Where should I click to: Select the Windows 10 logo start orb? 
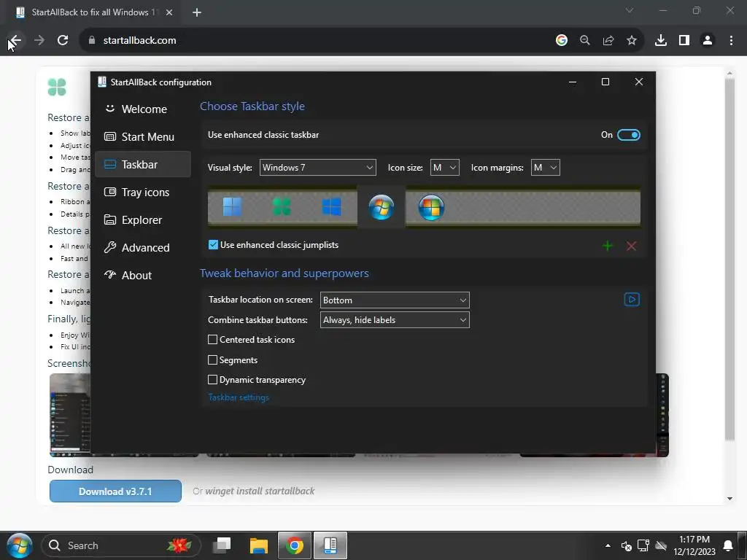coord(332,207)
